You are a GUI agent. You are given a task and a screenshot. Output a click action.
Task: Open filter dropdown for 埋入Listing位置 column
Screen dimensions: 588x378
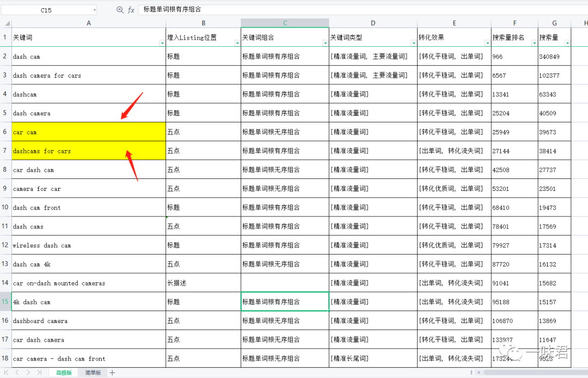coord(237,43)
